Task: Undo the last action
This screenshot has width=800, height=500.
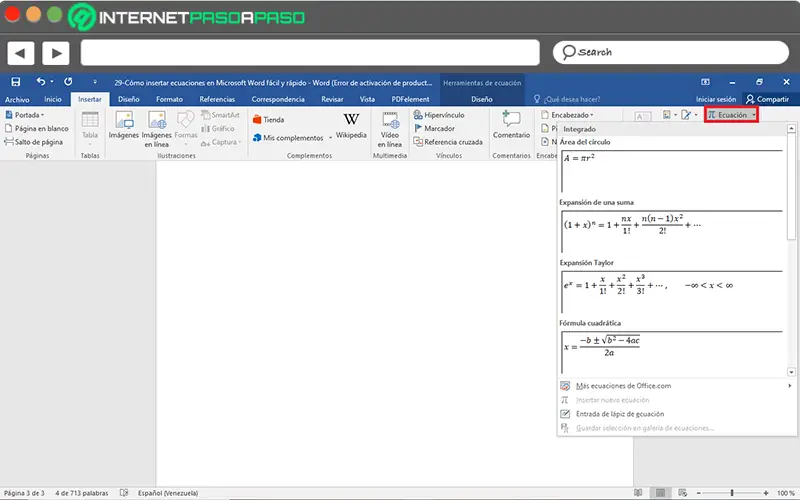Action: tap(40, 82)
